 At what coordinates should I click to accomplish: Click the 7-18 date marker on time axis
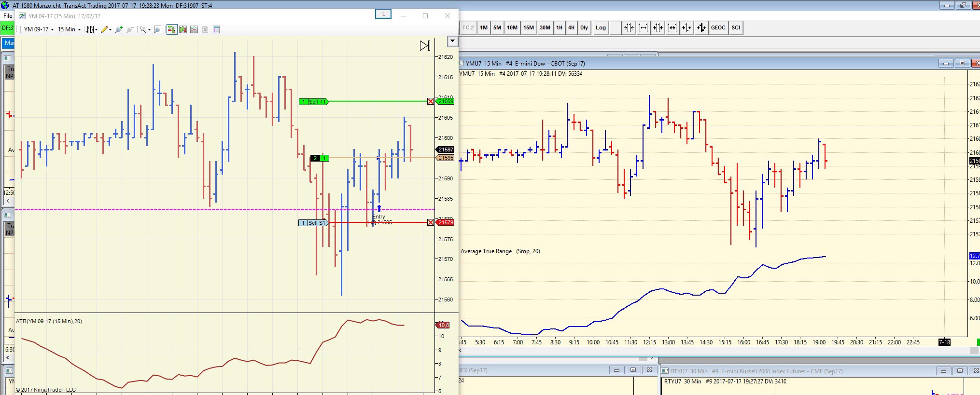point(944,342)
